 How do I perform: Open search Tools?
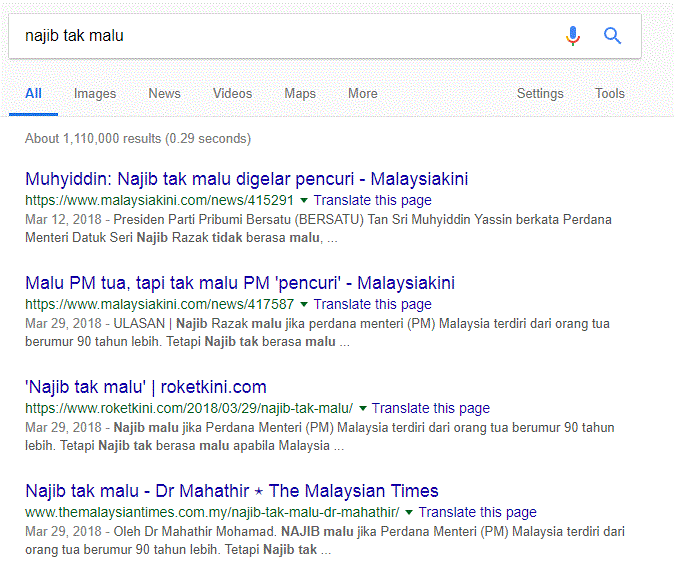(x=610, y=93)
